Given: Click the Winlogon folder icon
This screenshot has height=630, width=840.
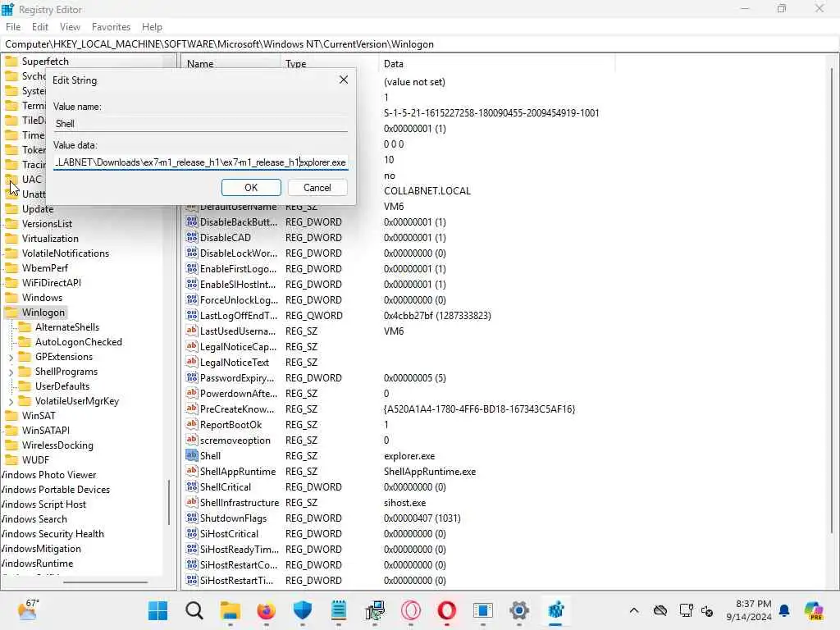Looking at the screenshot, I should pos(11,313).
